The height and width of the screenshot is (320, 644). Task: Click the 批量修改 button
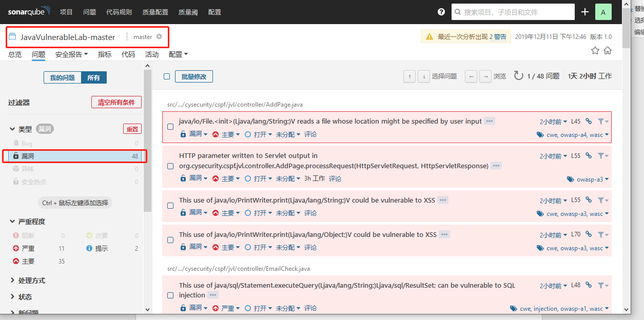[193, 75]
